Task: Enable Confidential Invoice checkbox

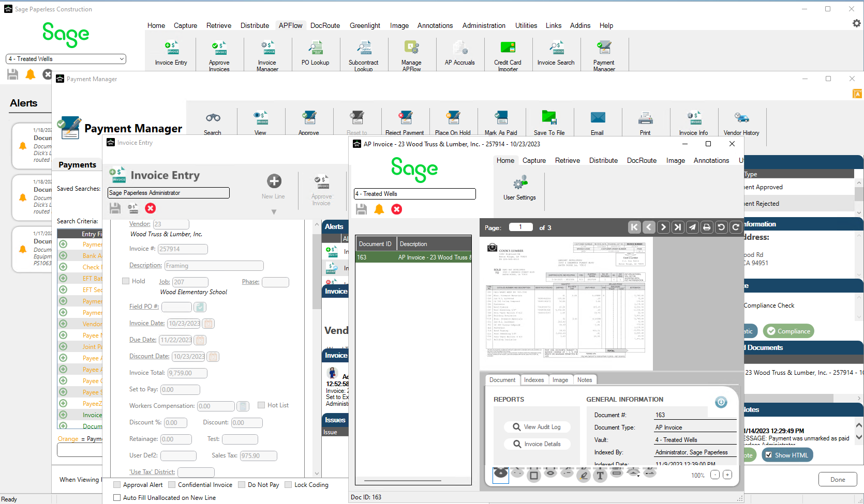Action: coord(172,485)
